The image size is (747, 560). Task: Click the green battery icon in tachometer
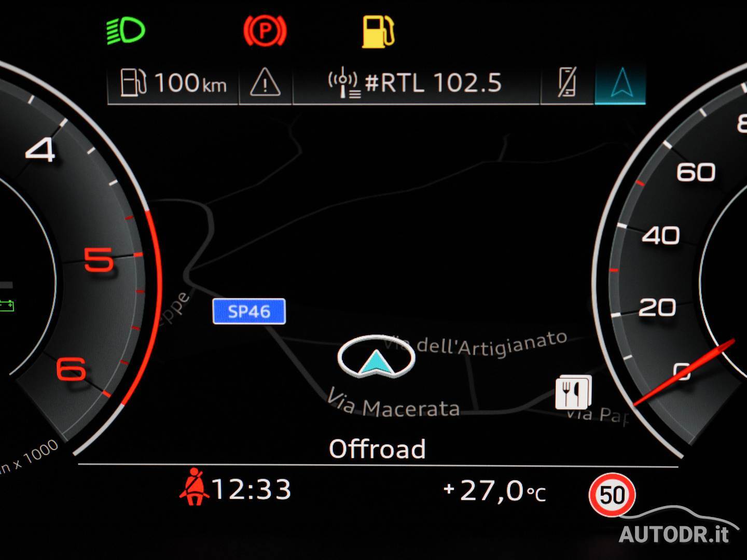(x=6, y=305)
